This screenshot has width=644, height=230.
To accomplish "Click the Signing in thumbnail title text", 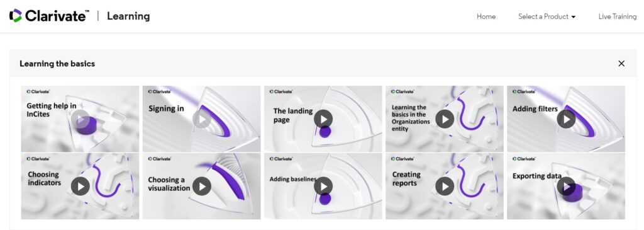I will [166, 109].
